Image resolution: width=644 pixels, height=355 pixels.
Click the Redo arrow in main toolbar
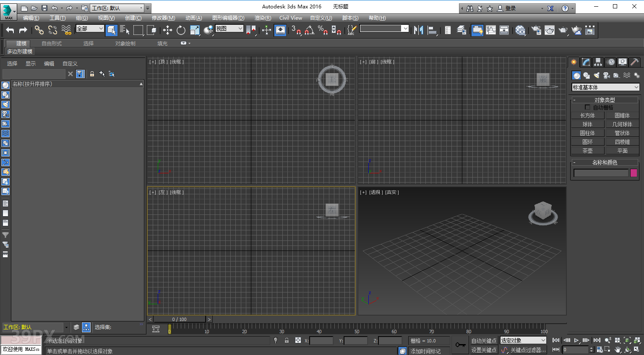pyautogui.click(x=23, y=30)
